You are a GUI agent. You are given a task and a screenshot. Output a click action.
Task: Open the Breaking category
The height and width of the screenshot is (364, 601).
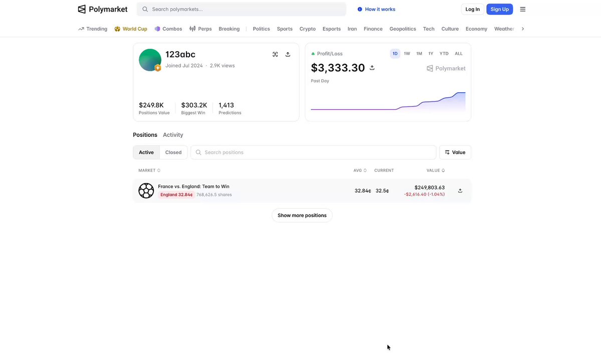click(x=229, y=29)
